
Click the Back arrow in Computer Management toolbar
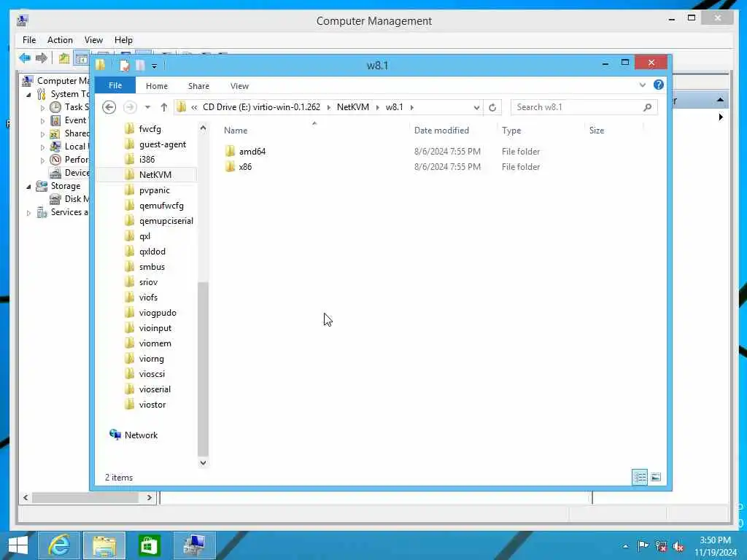[x=25, y=58]
